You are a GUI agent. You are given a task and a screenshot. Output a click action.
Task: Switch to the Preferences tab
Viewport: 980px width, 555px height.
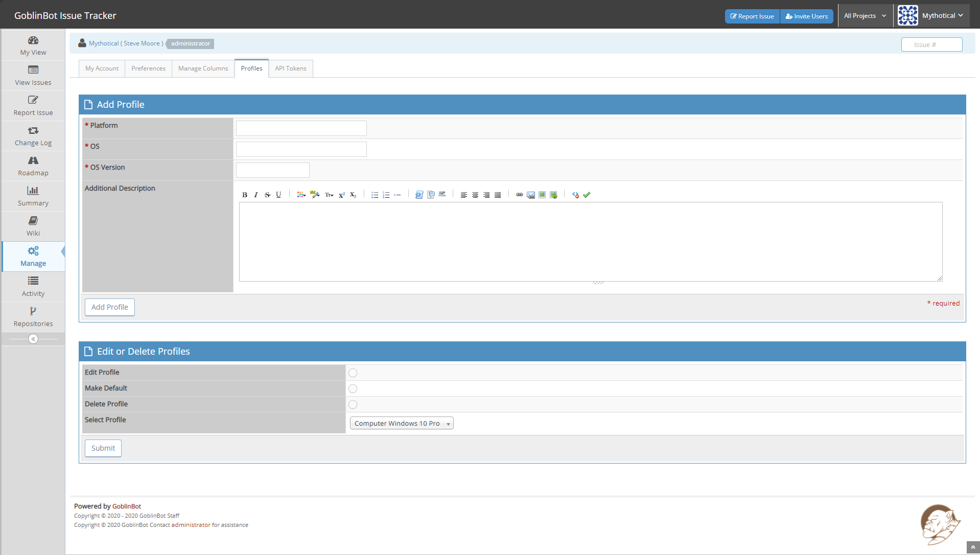[148, 68]
